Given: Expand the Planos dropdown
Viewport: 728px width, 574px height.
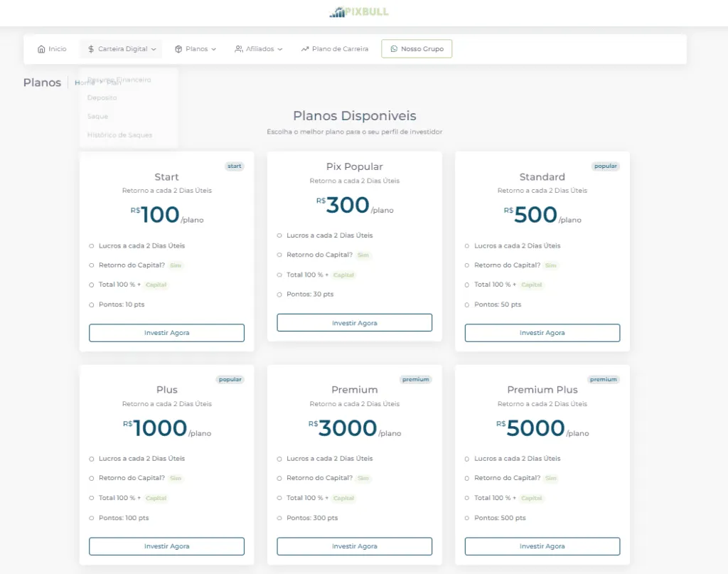Looking at the screenshot, I should click(x=196, y=48).
